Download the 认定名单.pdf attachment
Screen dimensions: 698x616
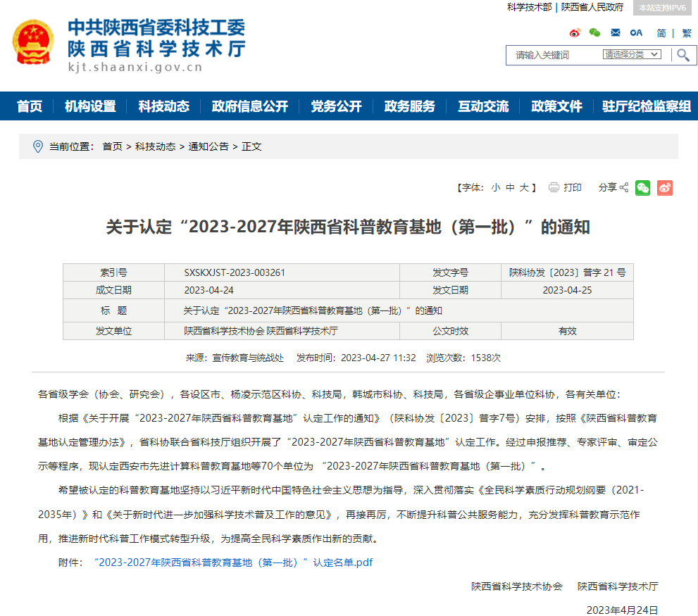[x=233, y=562]
